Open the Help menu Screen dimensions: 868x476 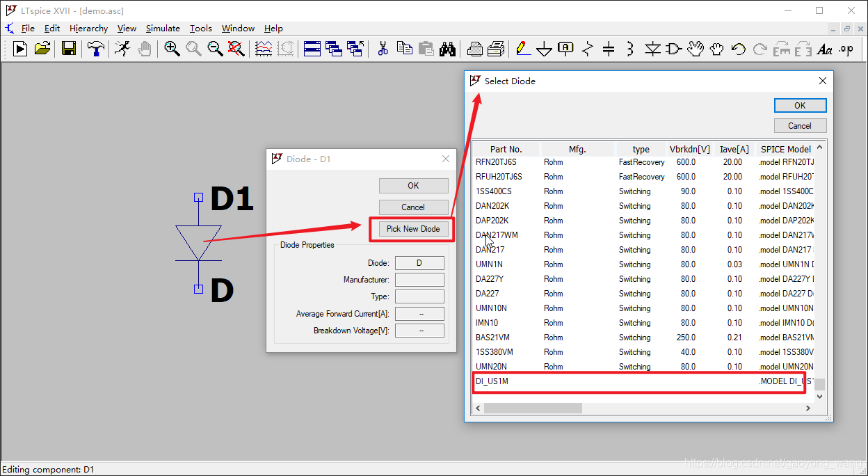pyautogui.click(x=273, y=29)
